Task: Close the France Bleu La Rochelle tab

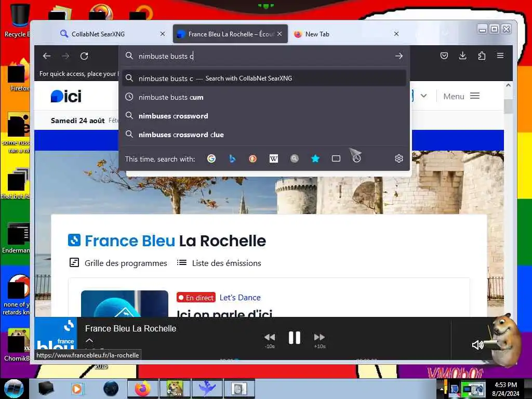Action: pyautogui.click(x=280, y=34)
